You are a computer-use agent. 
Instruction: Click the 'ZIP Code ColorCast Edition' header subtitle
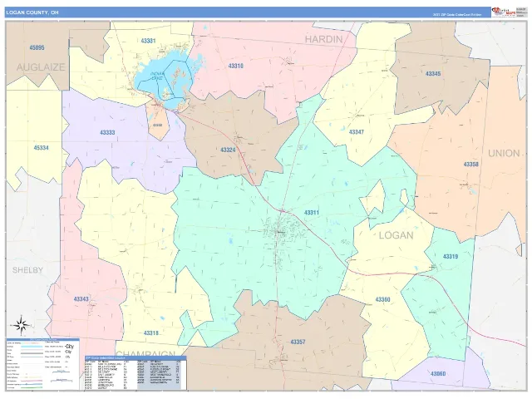click(x=457, y=15)
